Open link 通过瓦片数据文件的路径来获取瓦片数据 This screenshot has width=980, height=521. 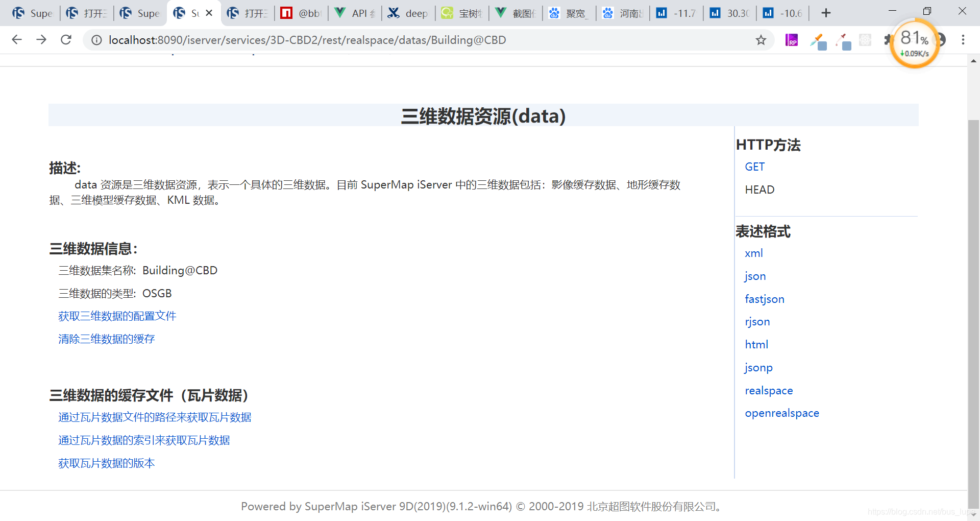click(155, 417)
